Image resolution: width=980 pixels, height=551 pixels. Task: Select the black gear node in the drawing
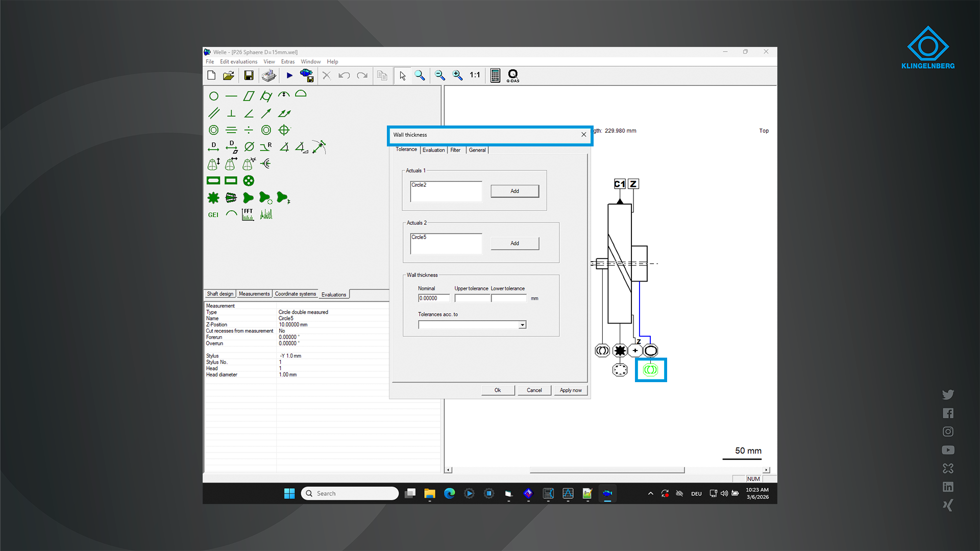[620, 350]
